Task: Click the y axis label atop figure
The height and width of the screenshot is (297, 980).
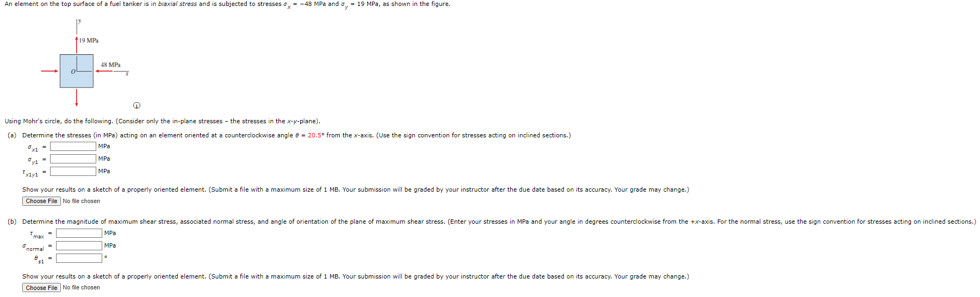Action: tap(79, 21)
